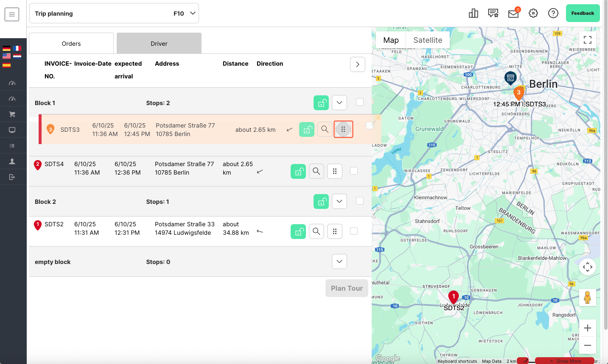Screen dimensions: 608x364
Task: Open the user profile sidebar icon
Action: (x=12, y=161)
